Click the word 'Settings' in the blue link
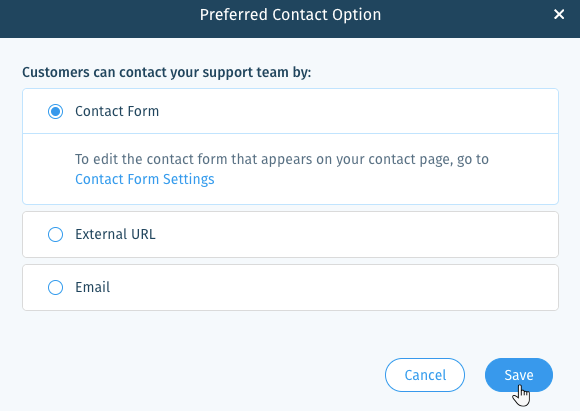 (x=189, y=179)
